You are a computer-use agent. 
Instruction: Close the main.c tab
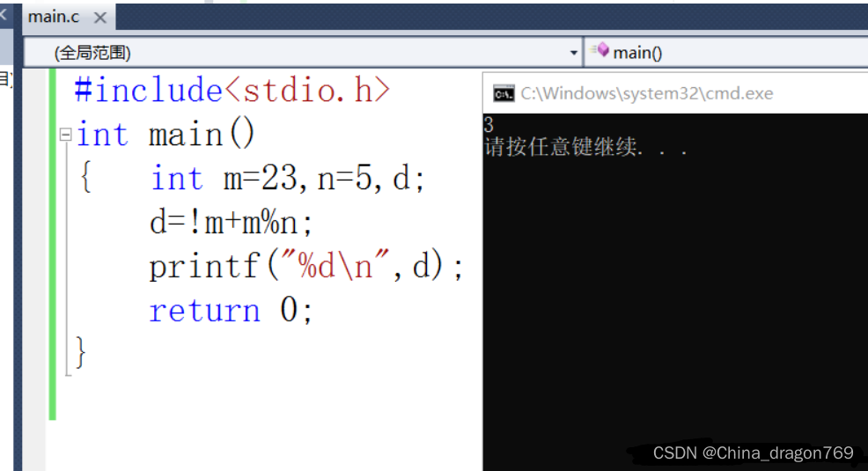click(x=100, y=18)
